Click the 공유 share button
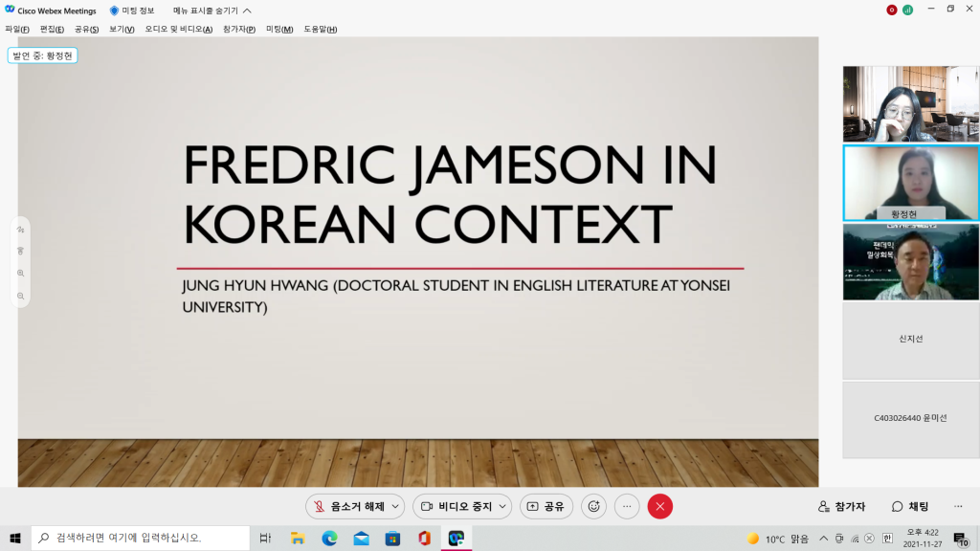980x551 pixels. (546, 506)
